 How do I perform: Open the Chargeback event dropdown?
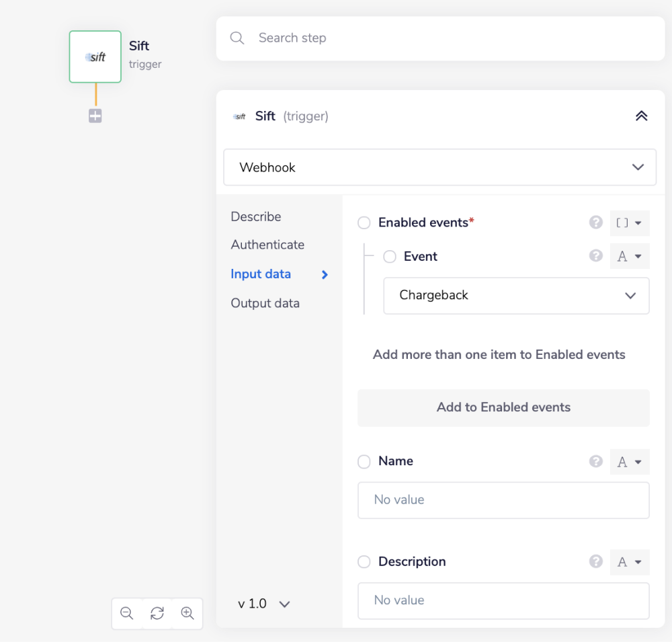pos(516,296)
